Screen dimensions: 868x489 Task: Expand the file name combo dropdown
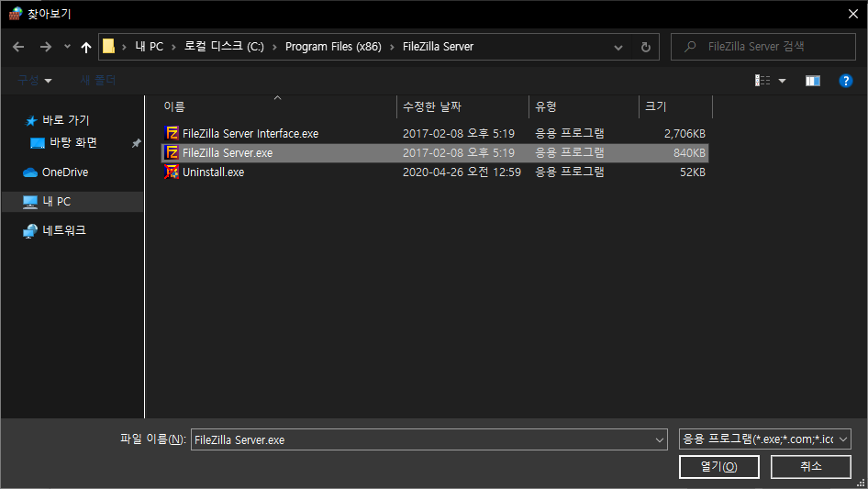pyautogui.click(x=660, y=440)
